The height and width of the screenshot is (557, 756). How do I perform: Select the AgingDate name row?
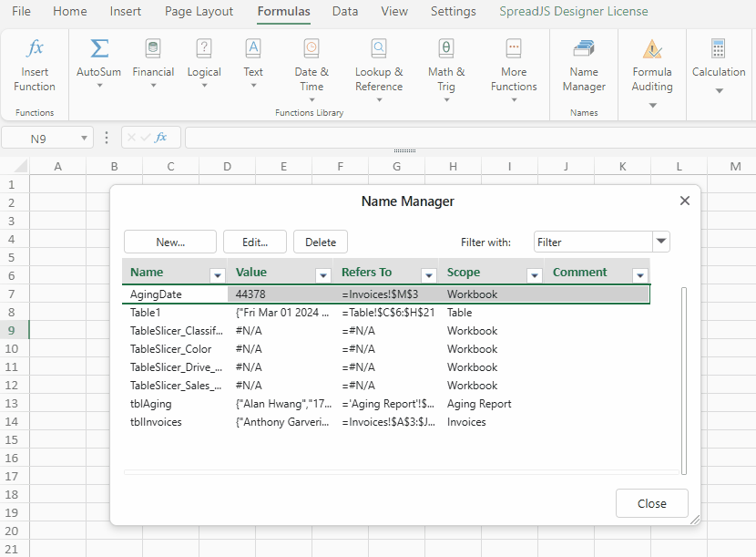[x=385, y=294]
